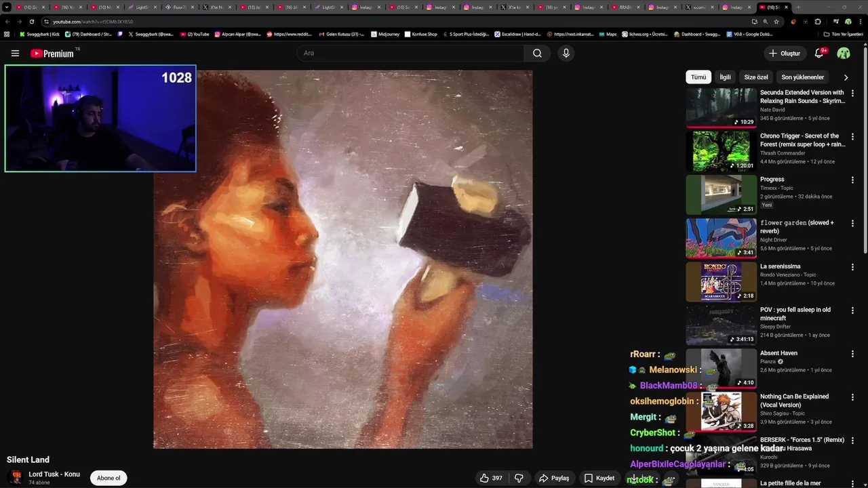
Task: Play POV old minecraft thumbnail
Action: [721, 325]
